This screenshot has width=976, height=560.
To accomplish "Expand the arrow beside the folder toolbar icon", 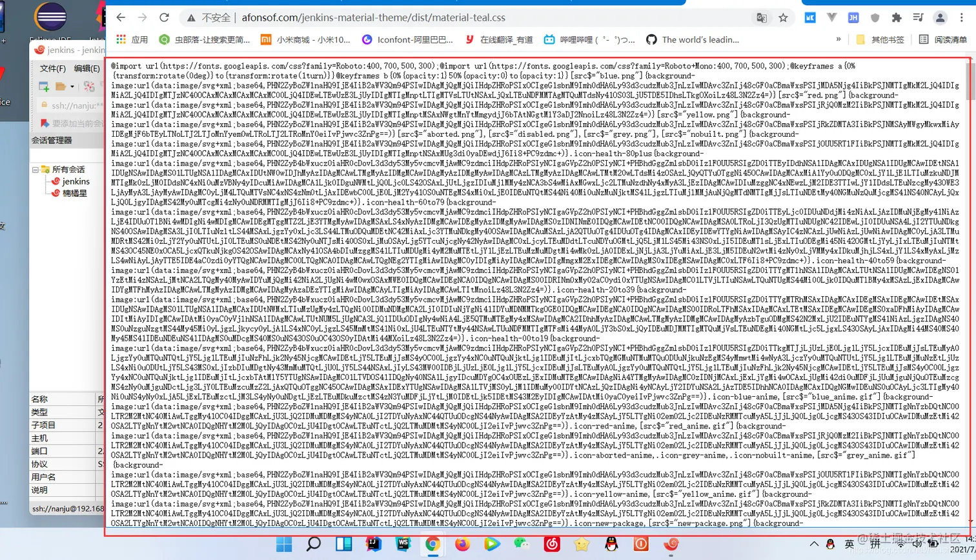I will [71, 86].
